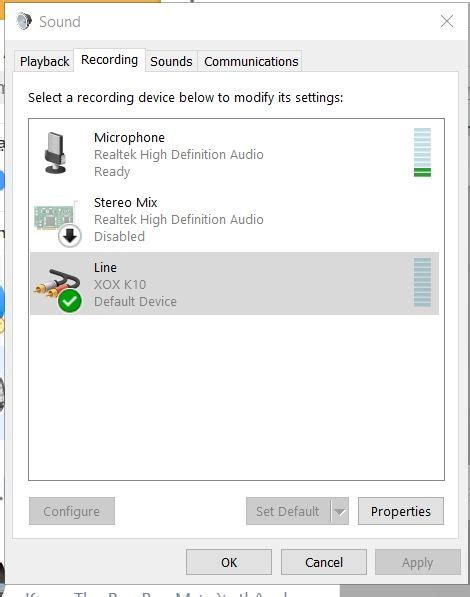The image size is (470, 597).
Task: Click the Stereo Mix sound card icon
Action: tap(54, 217)
